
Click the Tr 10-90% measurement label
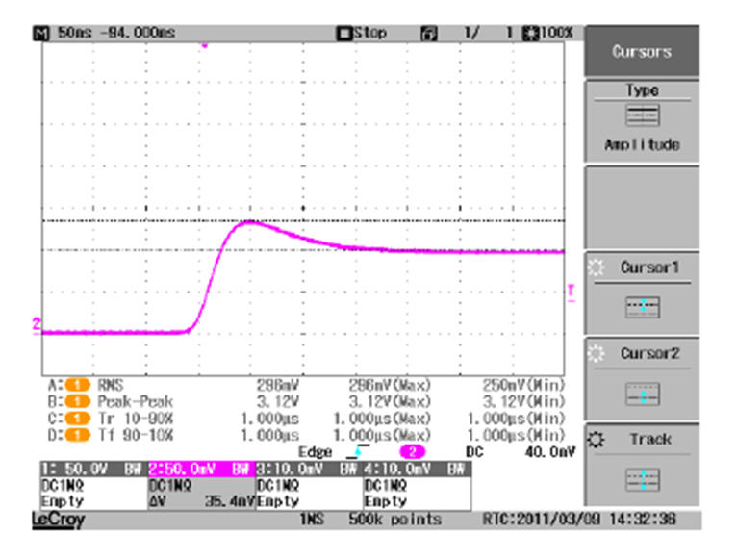(136, 419)
